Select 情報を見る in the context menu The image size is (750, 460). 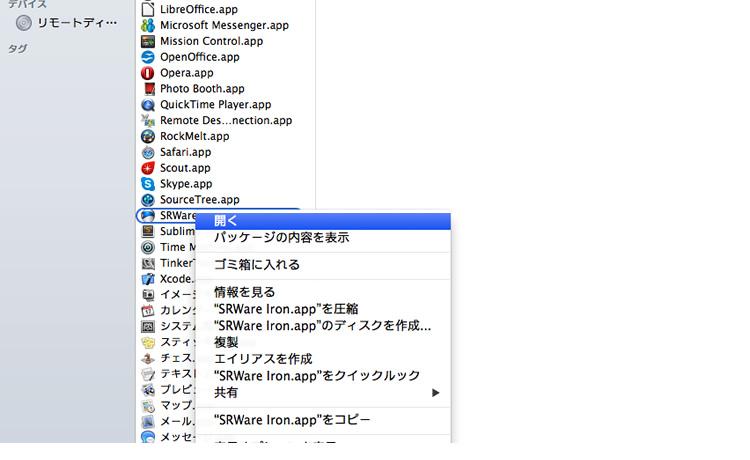[x=323, y=292]
